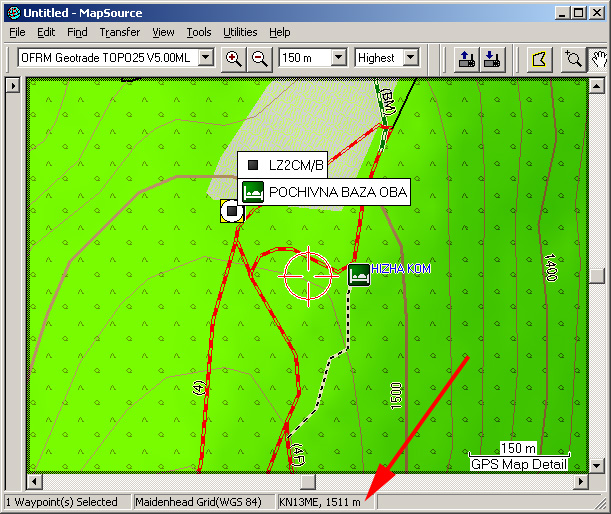The width and height of the screenshot is (611, 514).
Task: Click the Send to Device icon
Action: [x=467, y=59]
